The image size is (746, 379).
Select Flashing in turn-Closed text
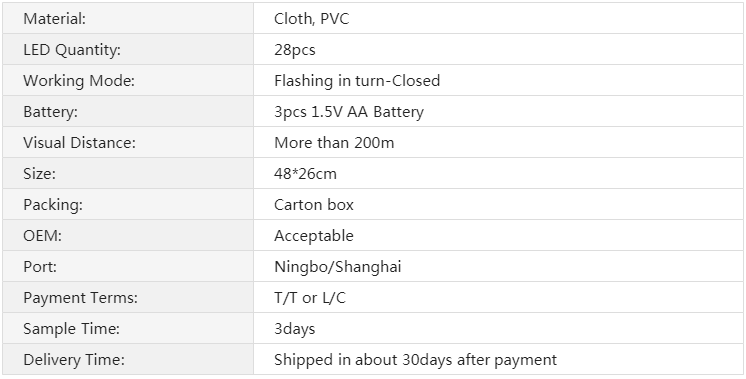click(x=357, y=80)
